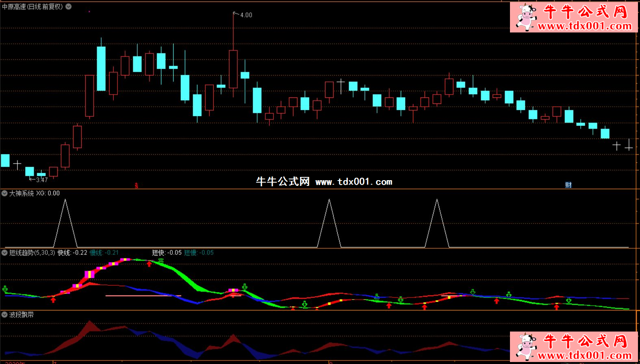Select the XG: 0.00 value readout
This screenshot has height=364, width=640.
click(x=48, y=193)
